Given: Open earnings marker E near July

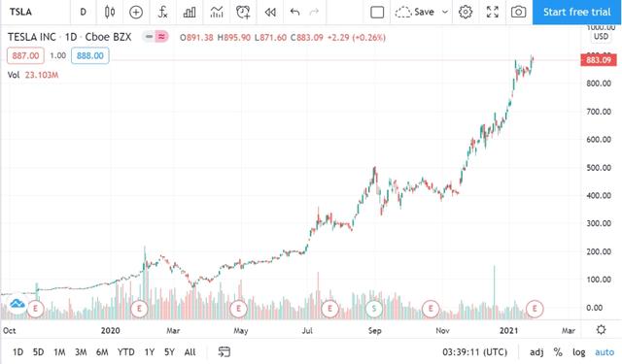Looking at the screenshot, I should tap(329, 309).
